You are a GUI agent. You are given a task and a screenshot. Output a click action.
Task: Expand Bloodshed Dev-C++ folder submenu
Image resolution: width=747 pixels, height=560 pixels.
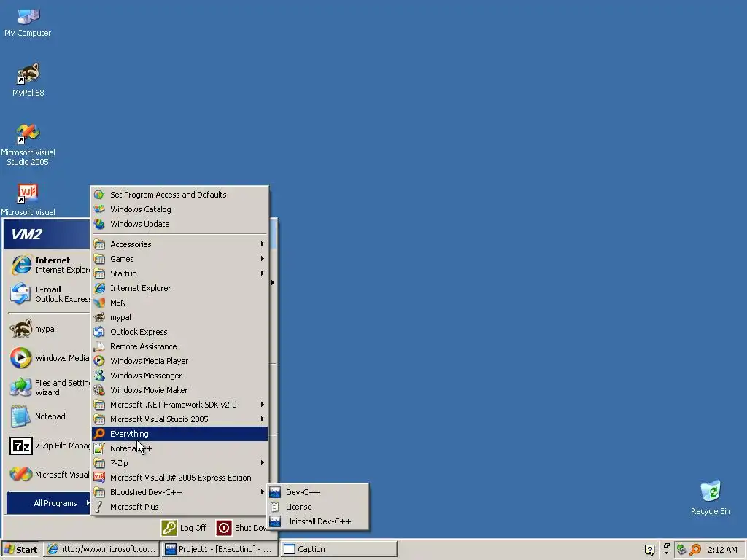point(179,492)
